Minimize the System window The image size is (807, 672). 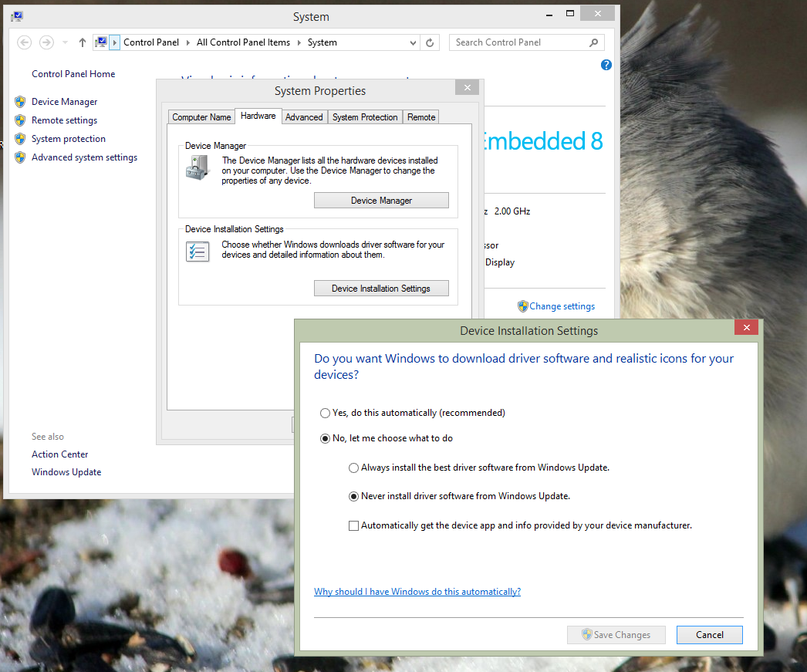[x=549, y=14]
